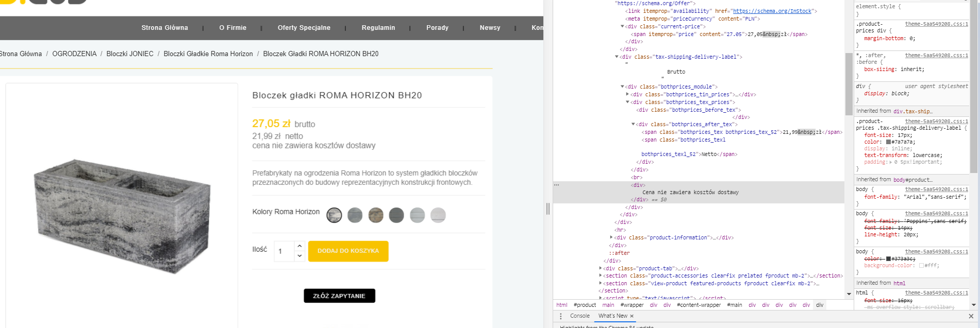The image size is (980, 328).
Task: Click the Elements panel vertical scrollbar thumb
Action: coord(849,83)
